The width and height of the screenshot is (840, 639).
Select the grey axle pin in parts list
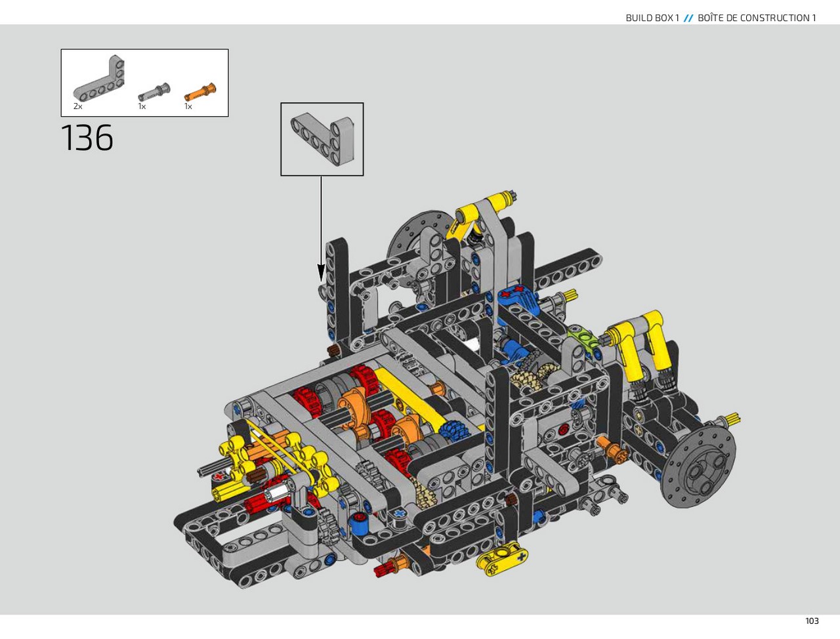[154, 92]
